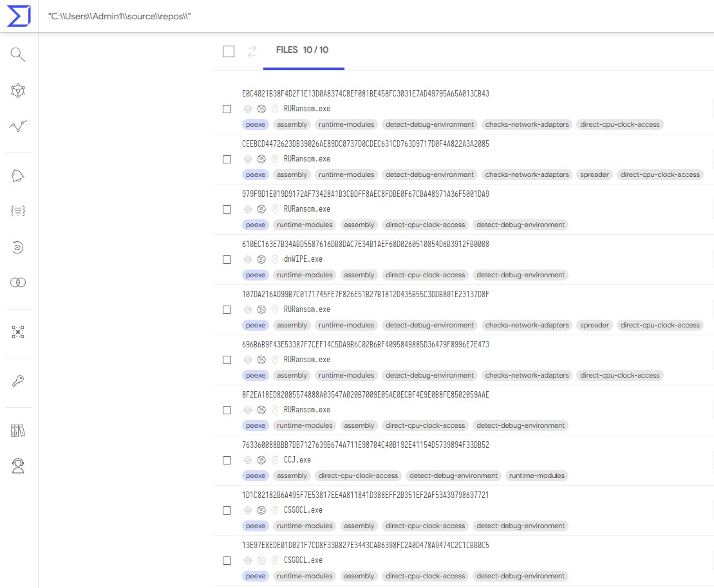Screen dimensions: 714x588
Task: Check the box for hash E0C4021B row
Action: click(x=227, y=109)
